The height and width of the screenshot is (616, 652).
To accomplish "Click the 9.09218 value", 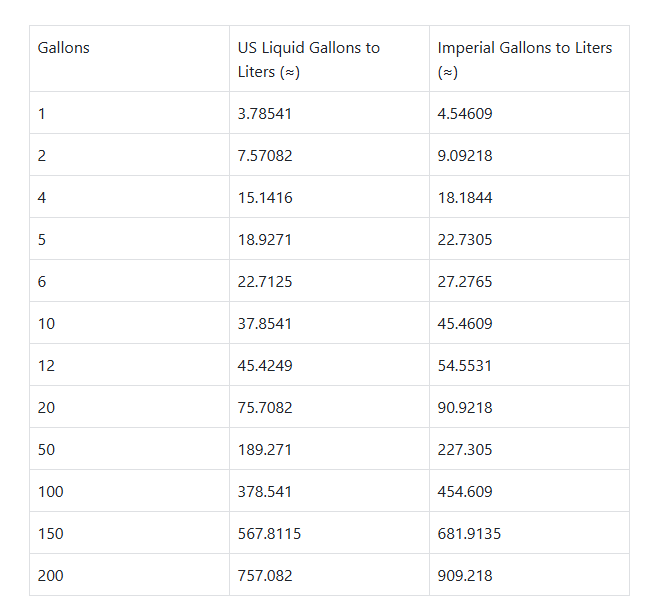I will [x=465, y=156].
